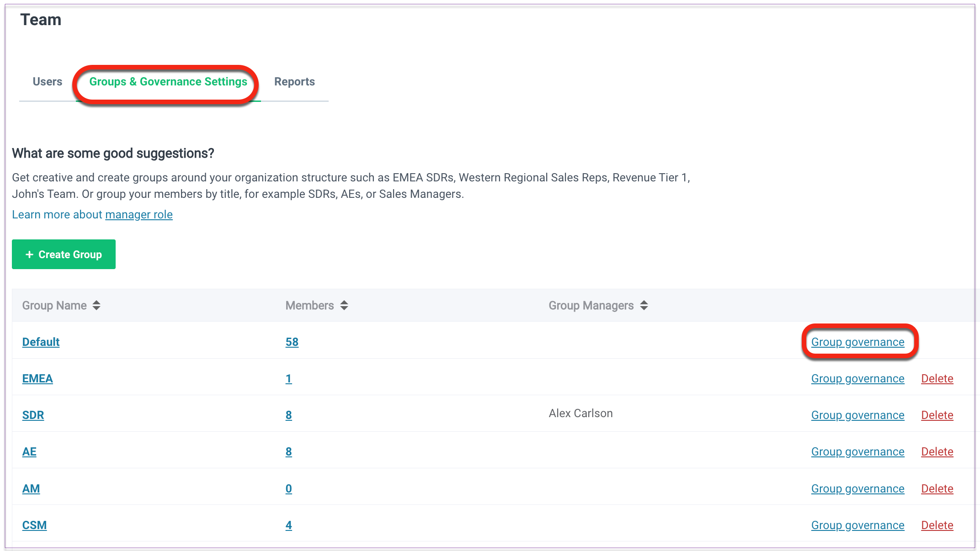The height and width of the screenshot is (551, 980).
Task: Delete the CSM group
Action: click(x=937, y=525)
